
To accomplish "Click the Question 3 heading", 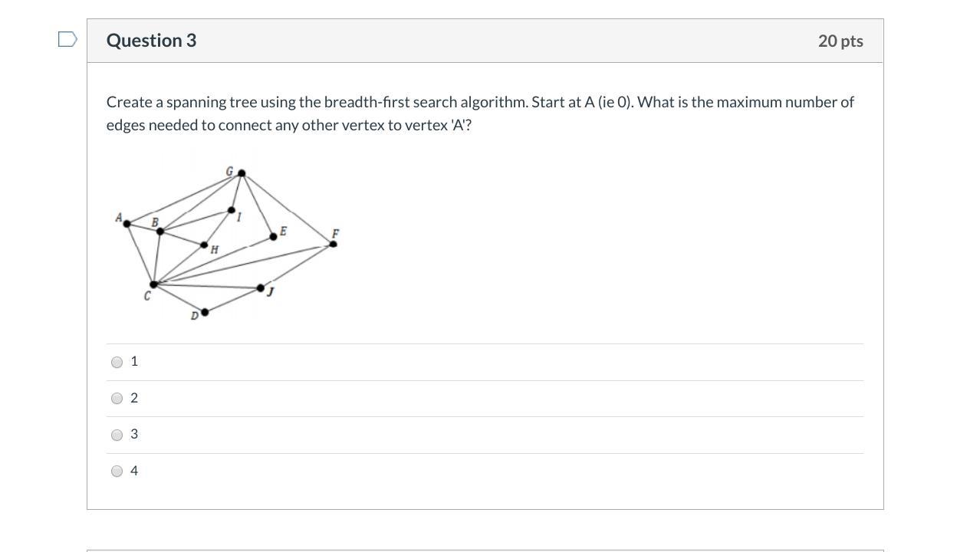I will point(151,41).
